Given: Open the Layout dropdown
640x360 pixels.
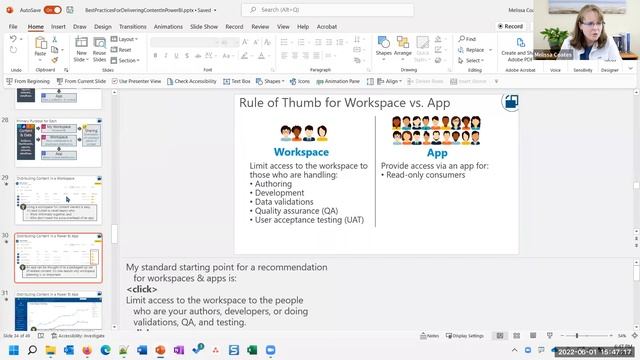Looking at the screenshot, I should 124,39.
